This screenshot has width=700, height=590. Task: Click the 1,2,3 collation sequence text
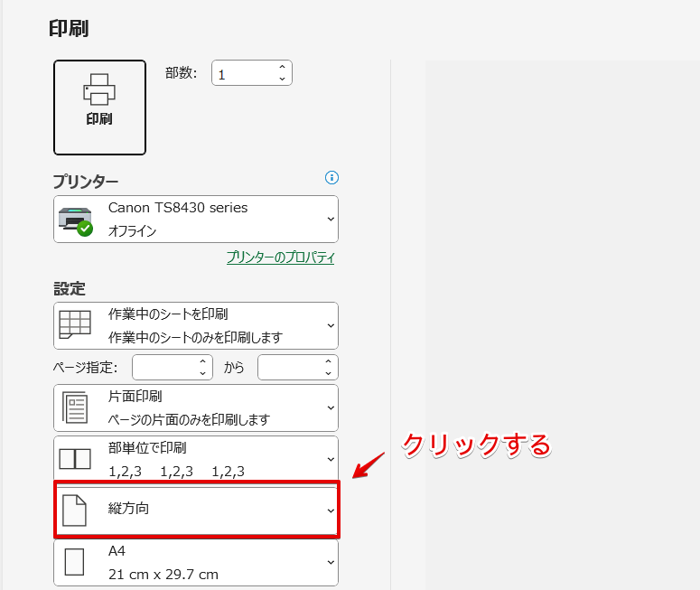(177, 472)
